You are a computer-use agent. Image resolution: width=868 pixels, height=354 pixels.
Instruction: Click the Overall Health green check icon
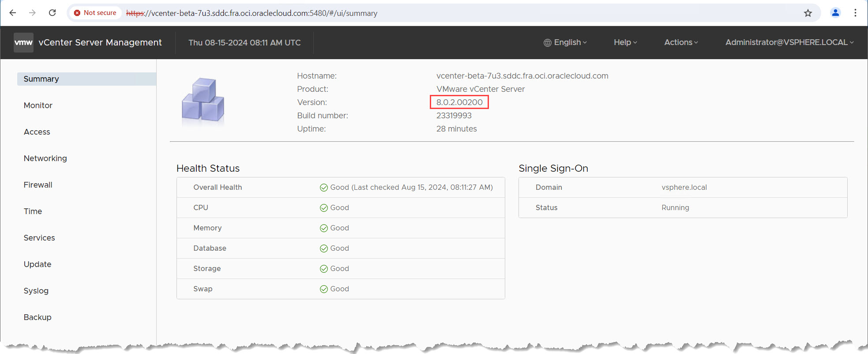click(324, 188)
